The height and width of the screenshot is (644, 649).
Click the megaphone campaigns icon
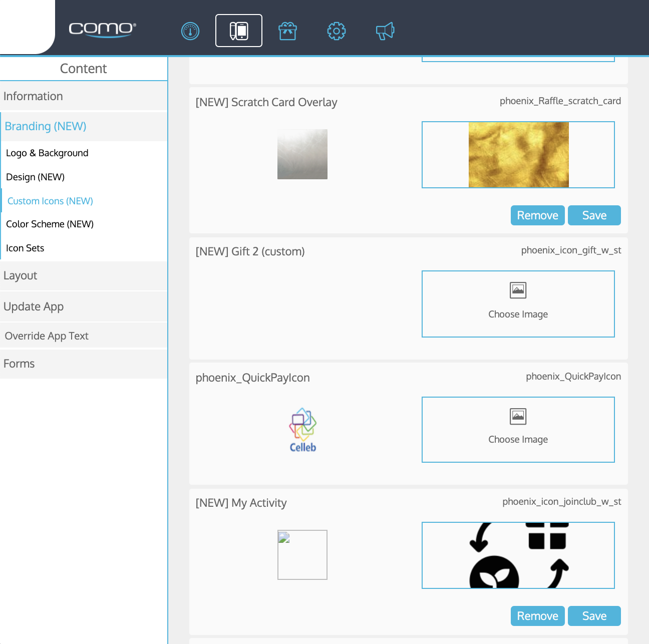pos(385,31)
